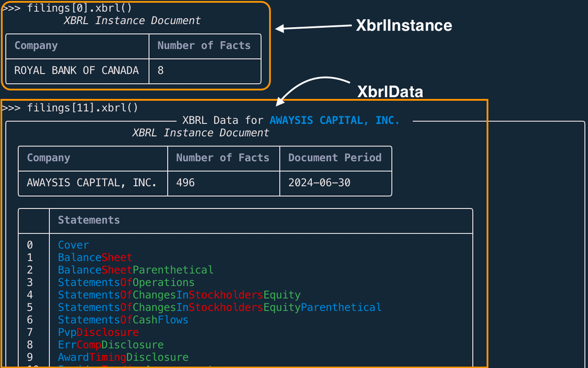Viewport: 588px width, 368px height.
Task: Select the Document Period column header
Action: click(335, 157)
